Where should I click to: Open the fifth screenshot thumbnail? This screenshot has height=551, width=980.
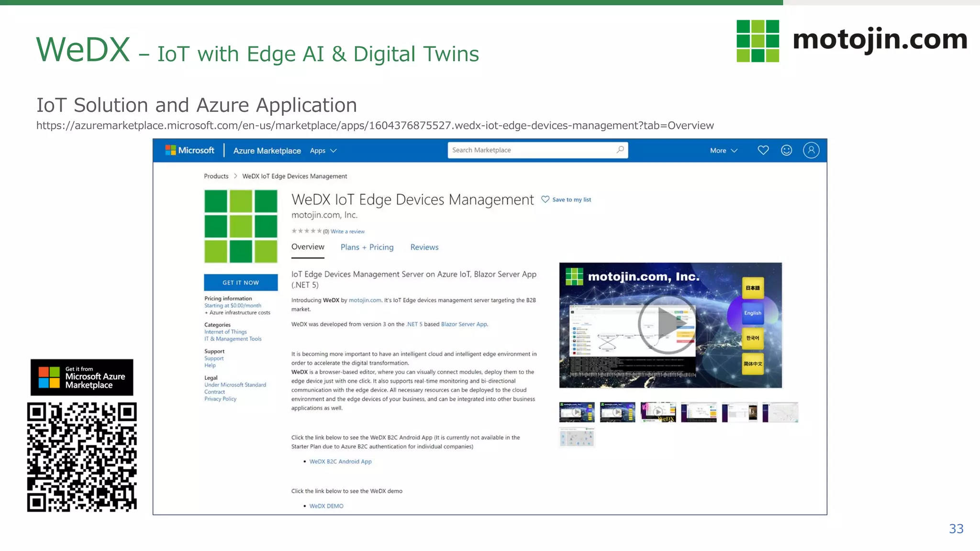pyautogui.click(x=740, y=412)
